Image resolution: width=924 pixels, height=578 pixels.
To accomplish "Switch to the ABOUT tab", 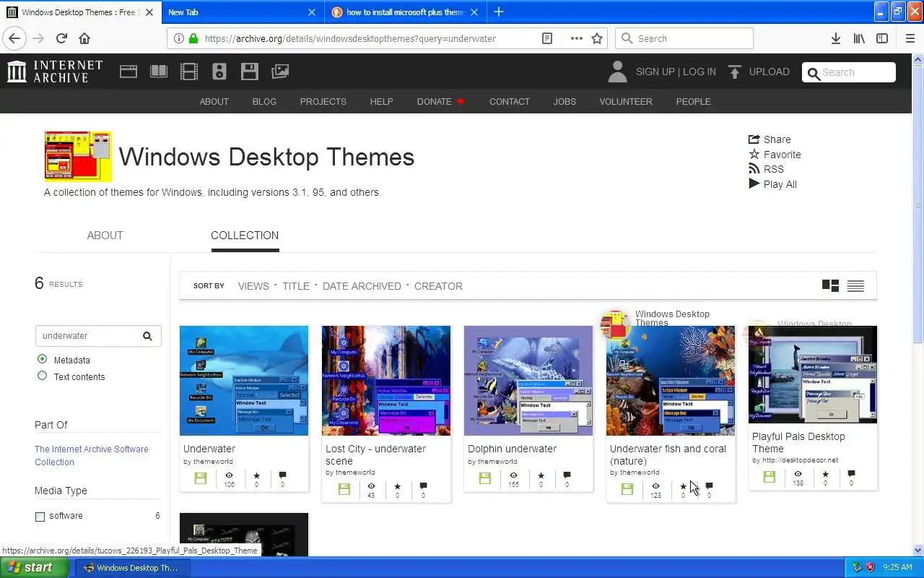I will coord(105,236).
